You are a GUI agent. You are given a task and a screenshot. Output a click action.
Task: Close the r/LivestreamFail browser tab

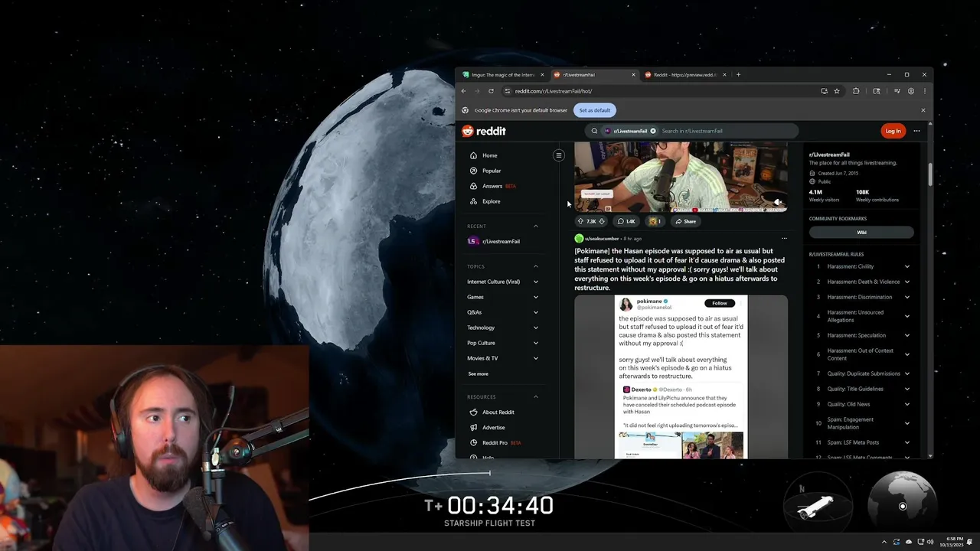633,75
